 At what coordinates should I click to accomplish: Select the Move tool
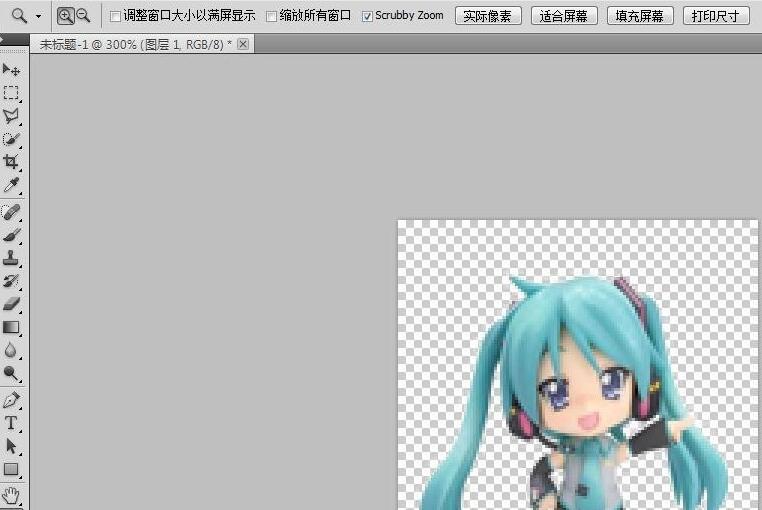tap(11, 70)
